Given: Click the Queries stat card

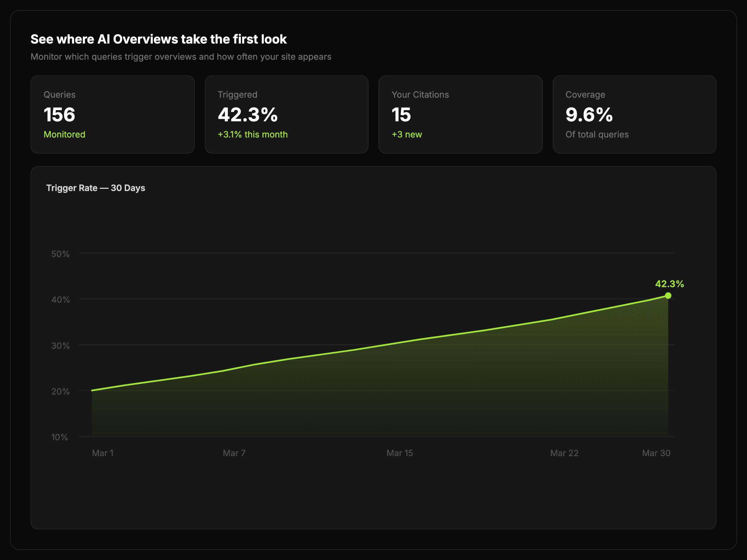Looking at the screenshot, I should tap(112, 114).
